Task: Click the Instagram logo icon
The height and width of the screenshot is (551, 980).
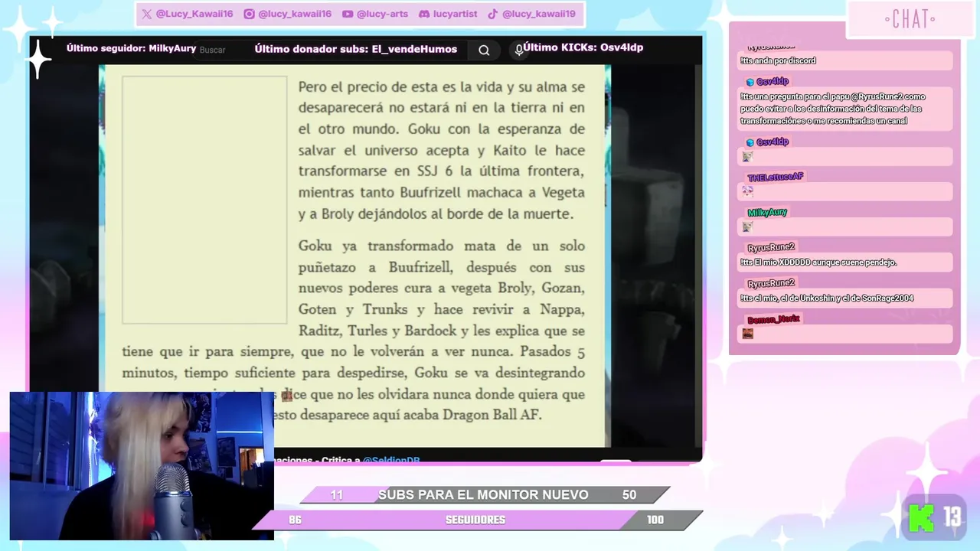Action: pos(249,14)
